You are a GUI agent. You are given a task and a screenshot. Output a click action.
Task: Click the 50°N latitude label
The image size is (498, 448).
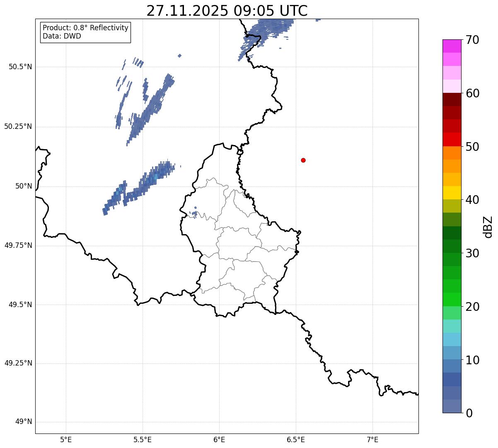24,186
